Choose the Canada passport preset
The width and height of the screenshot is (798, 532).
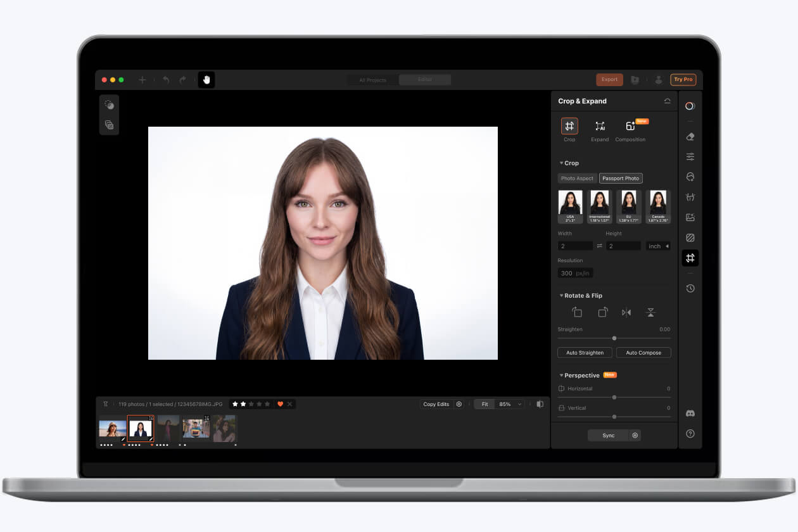(659, 206)
